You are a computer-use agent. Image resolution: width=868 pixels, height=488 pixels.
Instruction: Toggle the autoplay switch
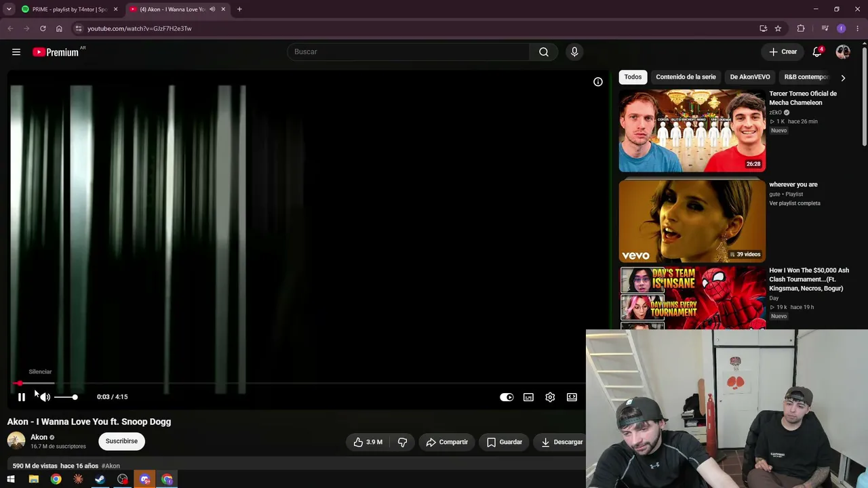tap(507, 397)
